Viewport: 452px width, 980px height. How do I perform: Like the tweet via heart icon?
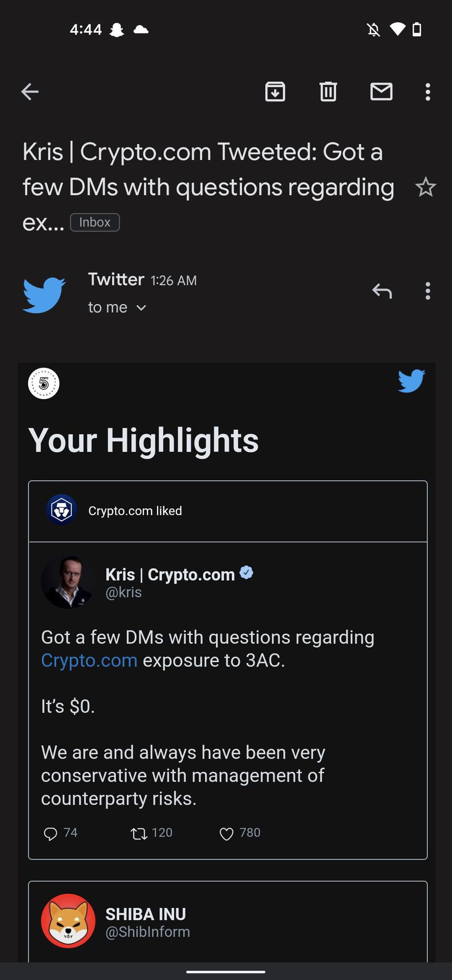226,834
